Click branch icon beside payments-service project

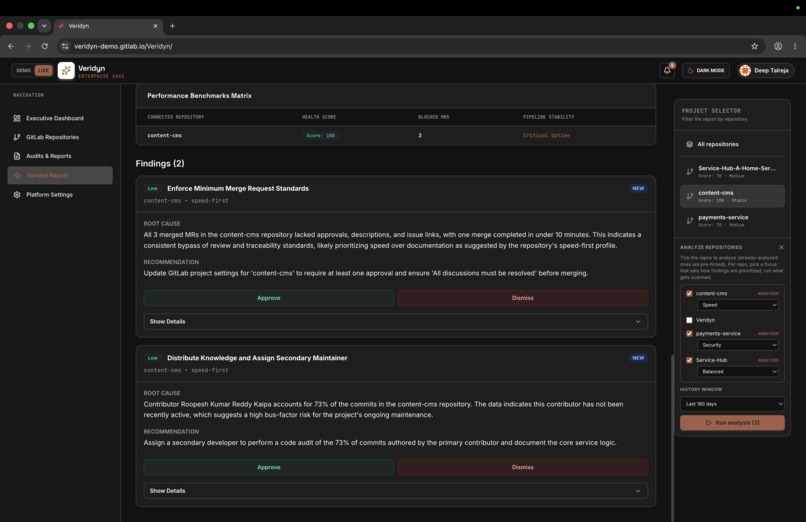coord(689,221)
